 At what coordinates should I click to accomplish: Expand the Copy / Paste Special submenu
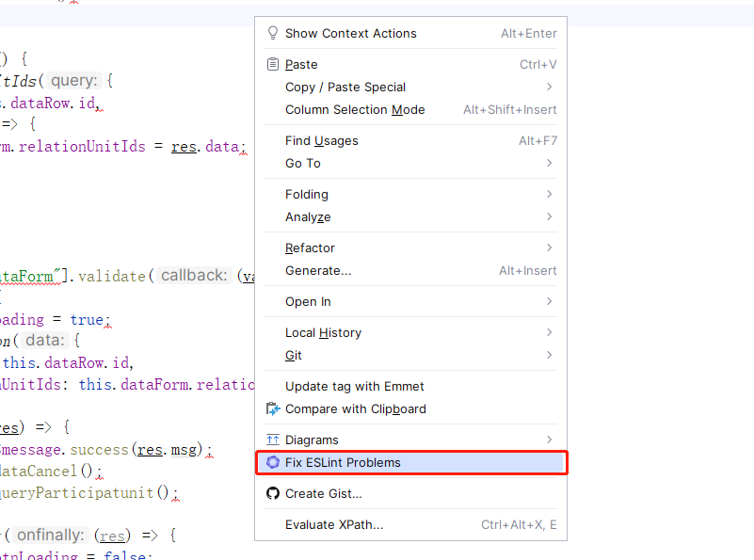[549, 87]
